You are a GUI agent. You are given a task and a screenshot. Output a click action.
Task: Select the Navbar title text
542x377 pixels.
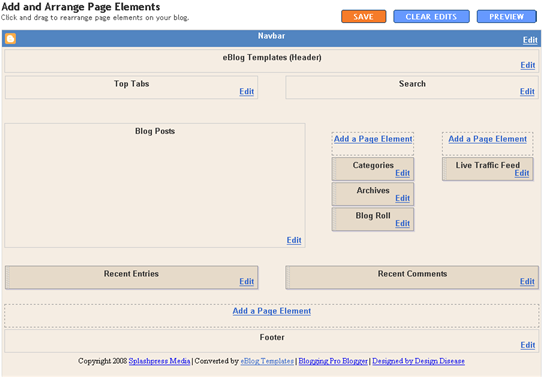(271, 36)
